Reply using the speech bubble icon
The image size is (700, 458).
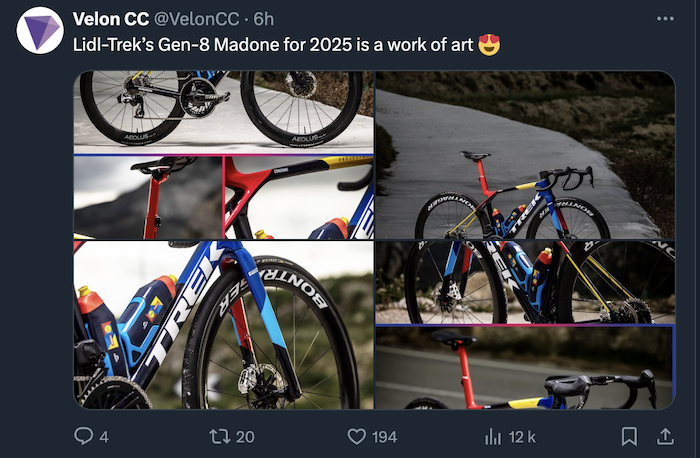(85, 436)
